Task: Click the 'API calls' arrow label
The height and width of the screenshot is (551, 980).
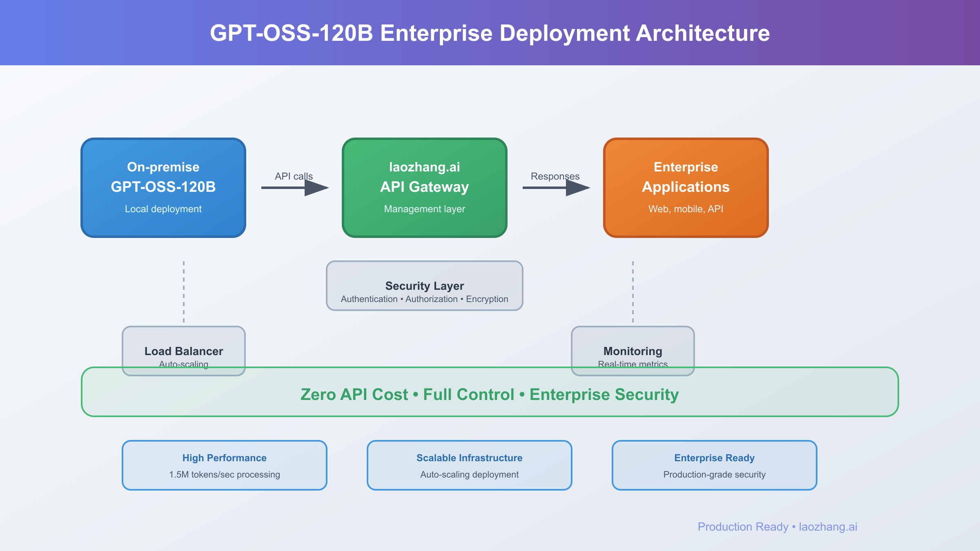Action: pyautogui.click(x=294, y=176)
